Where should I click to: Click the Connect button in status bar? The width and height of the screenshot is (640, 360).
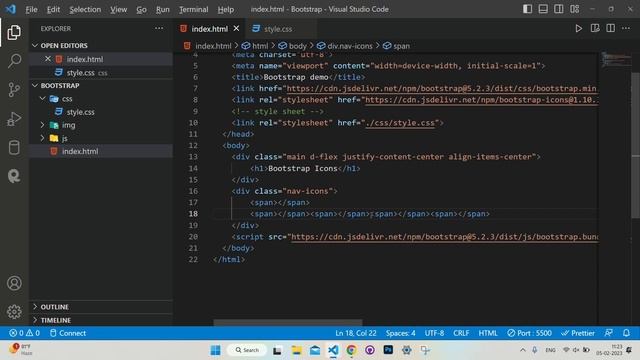(68, 333)
